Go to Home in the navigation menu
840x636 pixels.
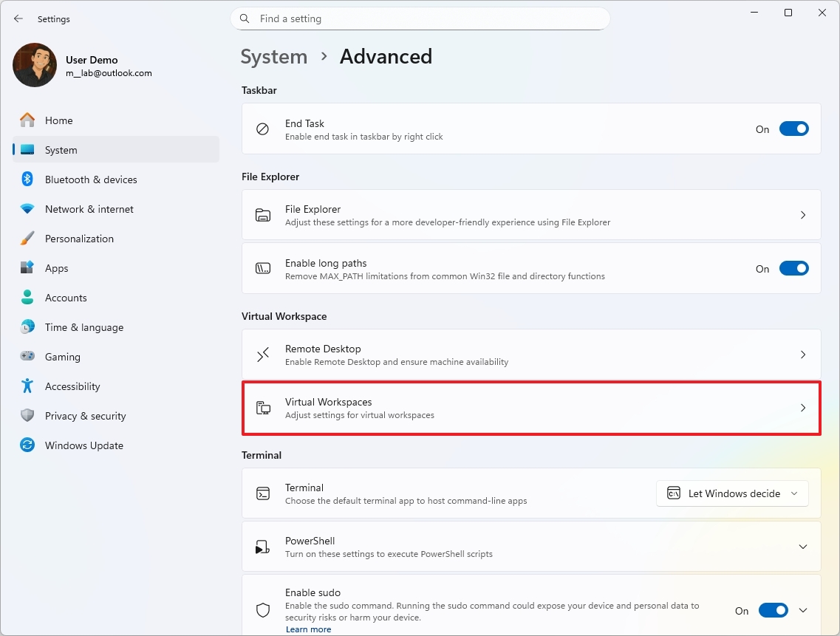(58, 120)
